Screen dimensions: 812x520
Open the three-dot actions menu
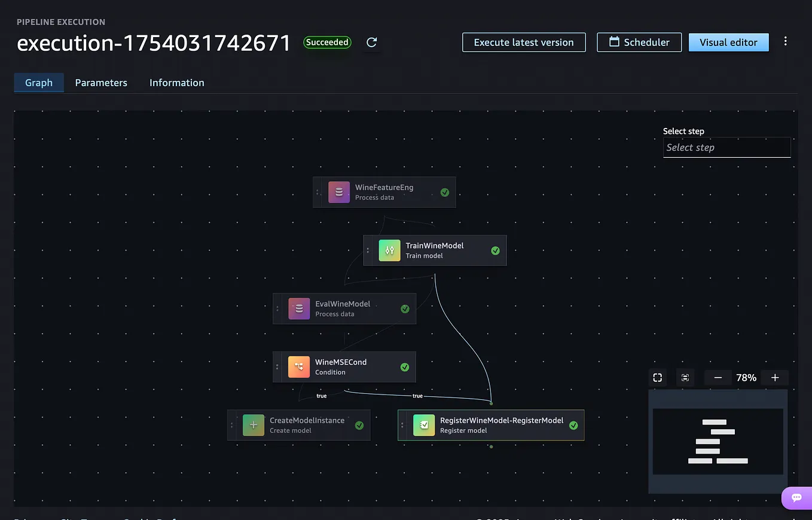tap(786, 41)
